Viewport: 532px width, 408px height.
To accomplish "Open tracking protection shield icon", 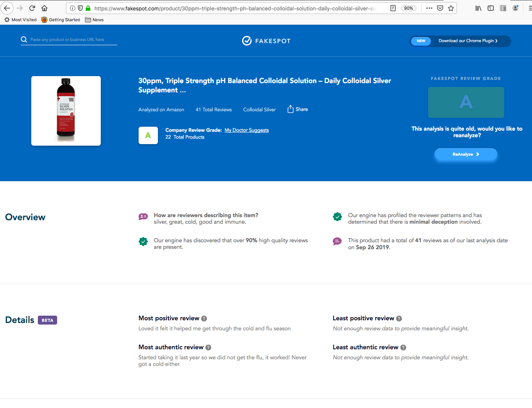I will pos(80,8).
